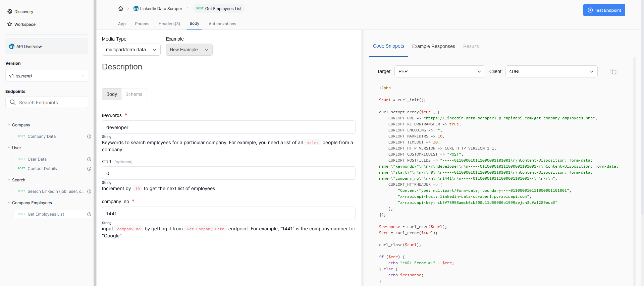Go to Discovery in sidebar
Viewport: 644px width, 286px height.
point(24,11)
